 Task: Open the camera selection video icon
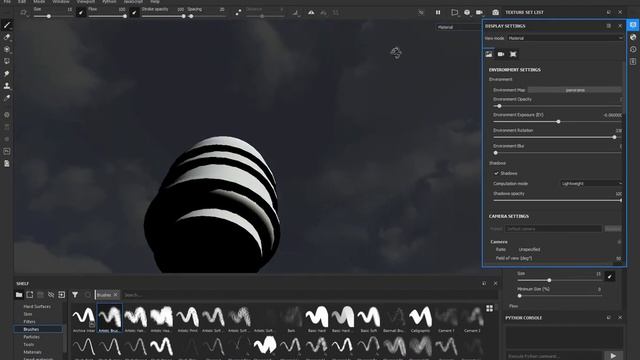(480, 13)
